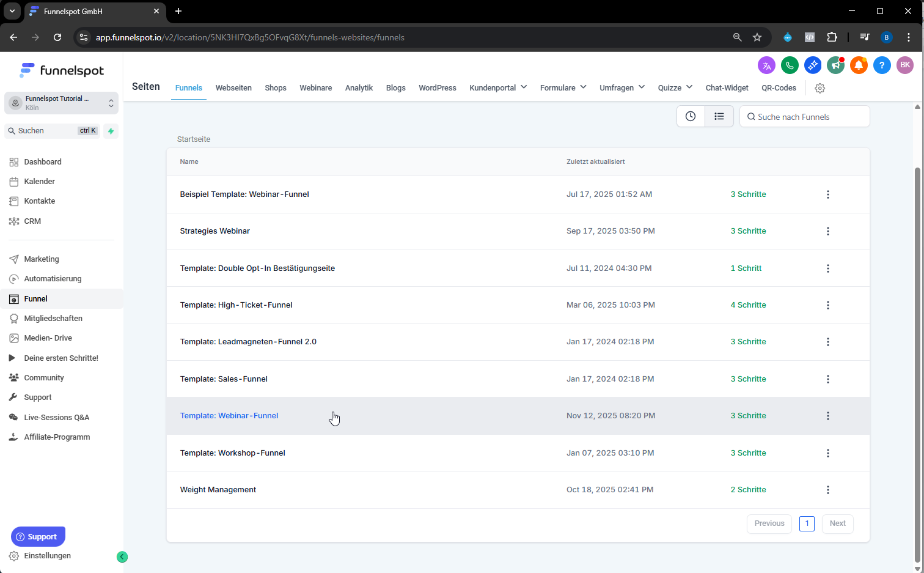Image resolution: width=924 pixels, height=573 pixels.
Task: Open the tab search dropdown arrow
Action: [12, 11]
